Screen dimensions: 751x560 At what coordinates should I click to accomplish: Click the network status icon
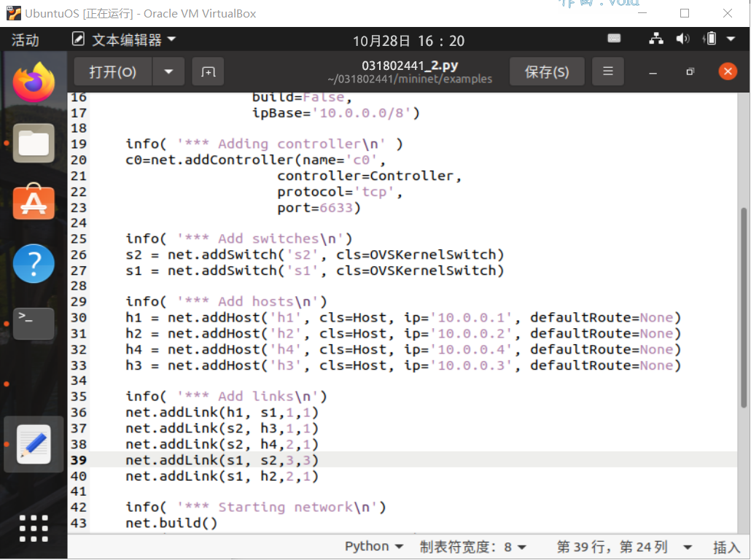tap(655, 39)
